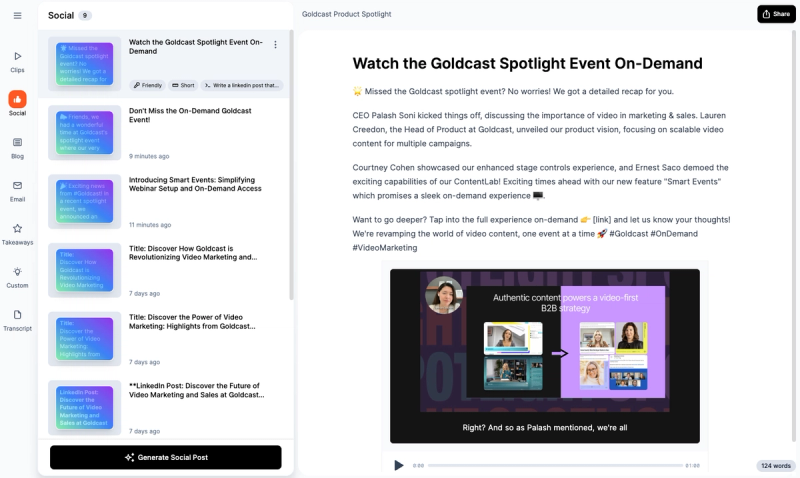Select 'Don't Miss the On-Demand Goldcast Event!' post
Viewport: 800px width, 478px height.
(x=166, y=133)
